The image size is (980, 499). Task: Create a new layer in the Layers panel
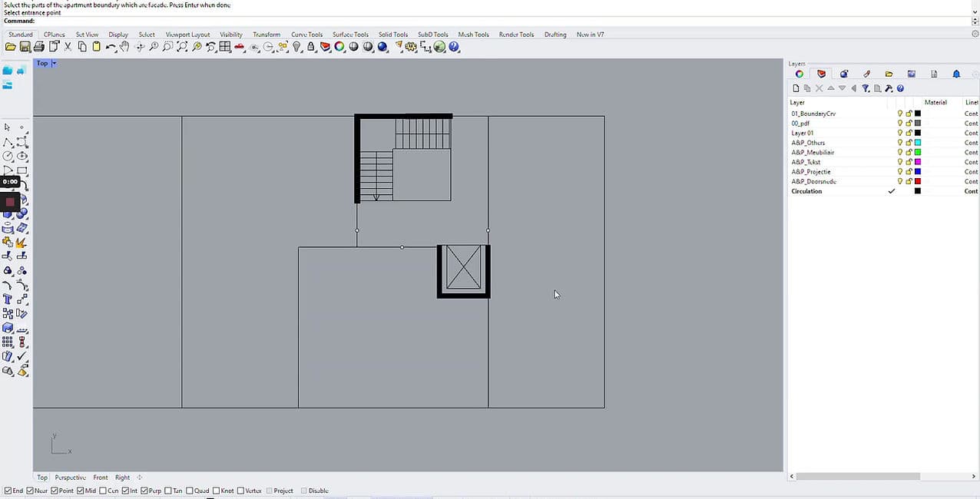pos(796,88)
